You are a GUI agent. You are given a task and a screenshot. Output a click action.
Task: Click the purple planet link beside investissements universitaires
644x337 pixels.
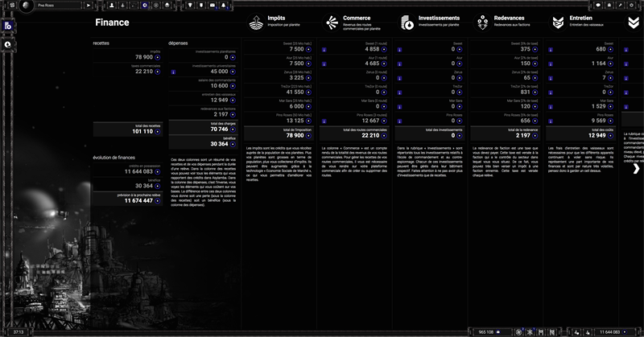(x=174, y=72)
